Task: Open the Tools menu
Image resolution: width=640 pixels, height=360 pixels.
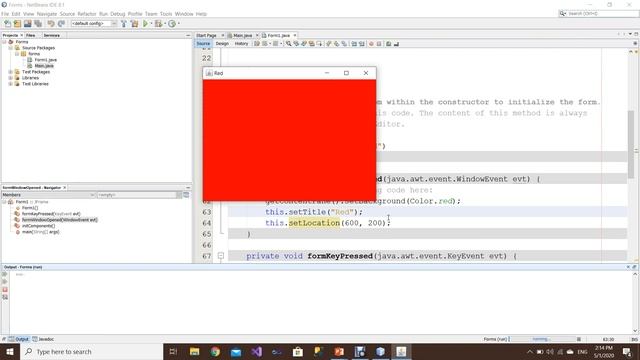Action: (x=166, y=14)
